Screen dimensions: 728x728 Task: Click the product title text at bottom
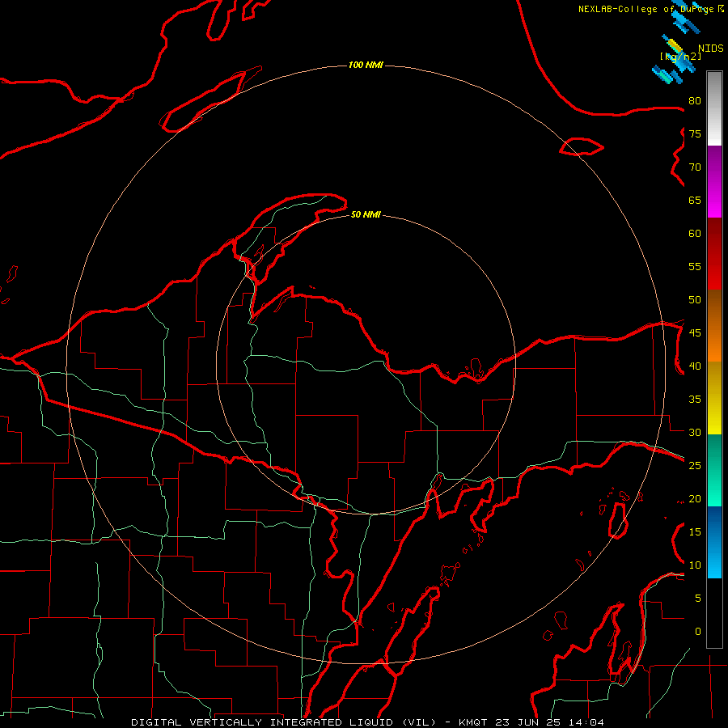pyautogui.click(x=367, y=722)
